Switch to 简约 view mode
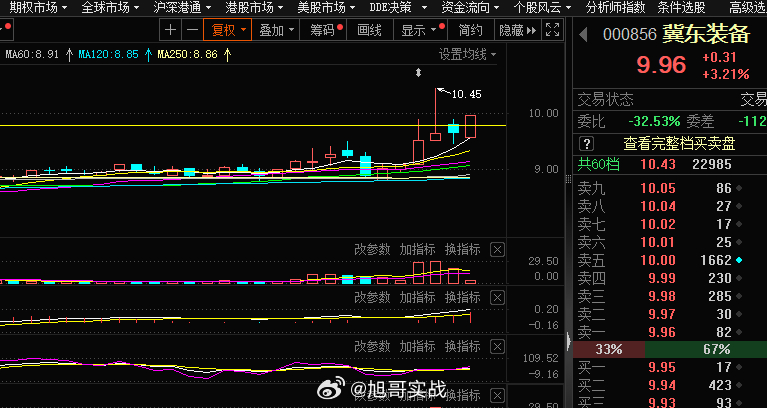The image size is (767, 408). tap(470, 30)
